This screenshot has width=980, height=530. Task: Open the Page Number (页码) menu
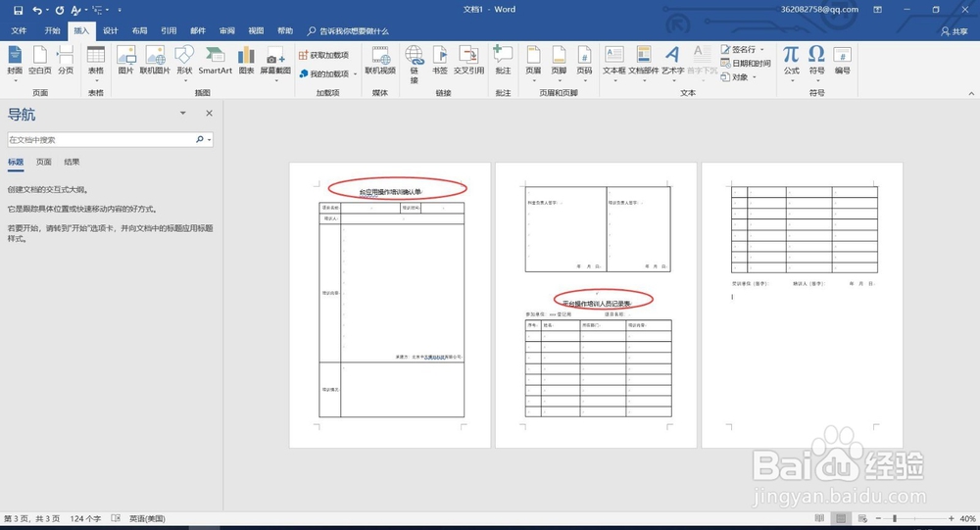584,64
